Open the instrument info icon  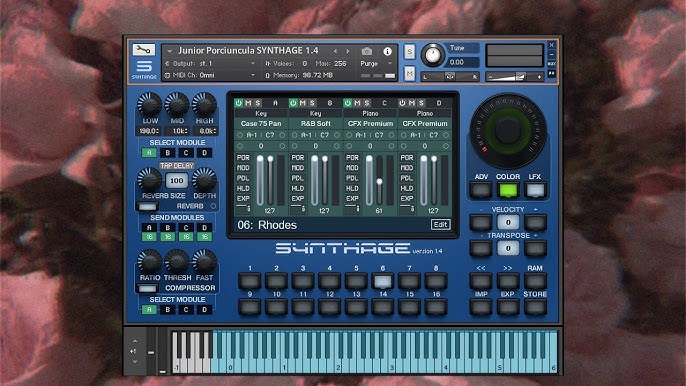click(387, 51)
